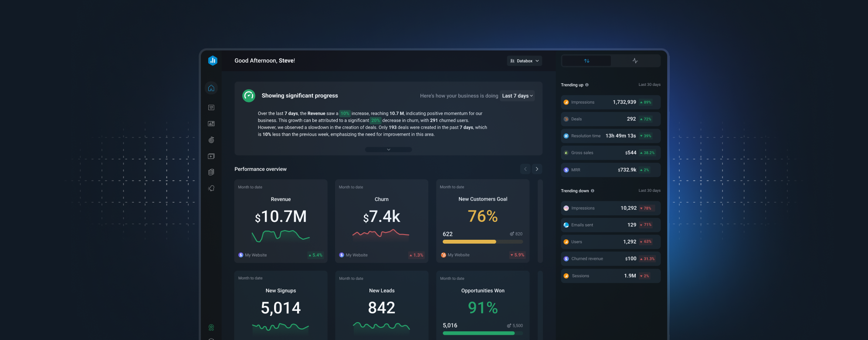
Task: Select the Emails sent 129 row
Action: click(x=610, y=225)
